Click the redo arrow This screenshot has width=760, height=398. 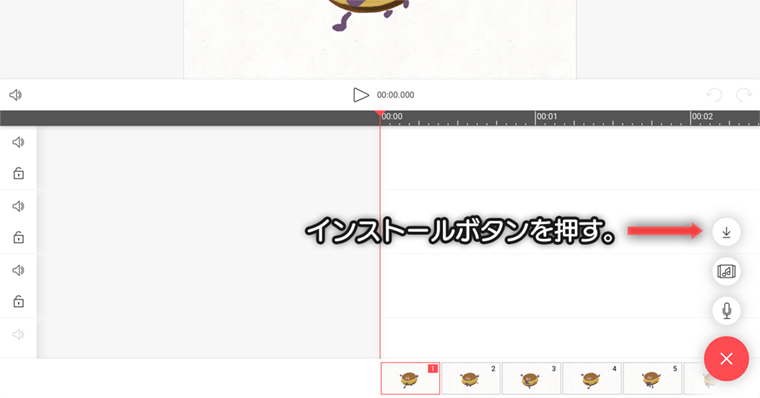[x=744, y=95]
